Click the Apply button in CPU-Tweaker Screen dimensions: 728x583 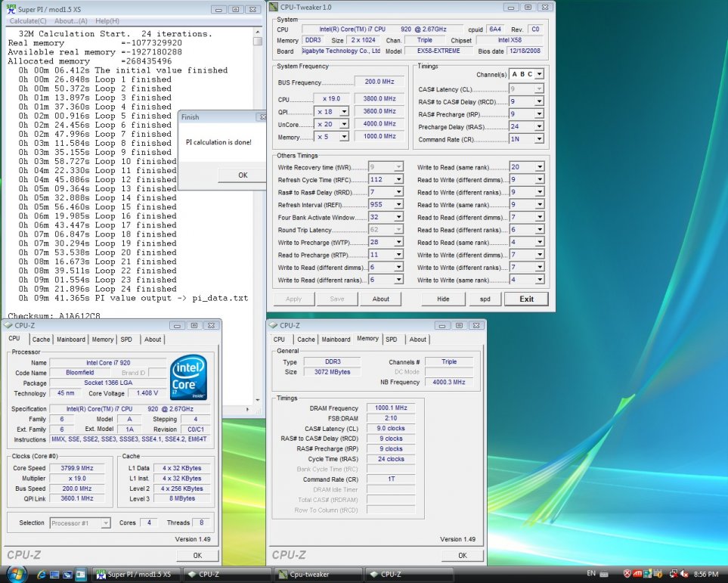(x=293, y=299)
